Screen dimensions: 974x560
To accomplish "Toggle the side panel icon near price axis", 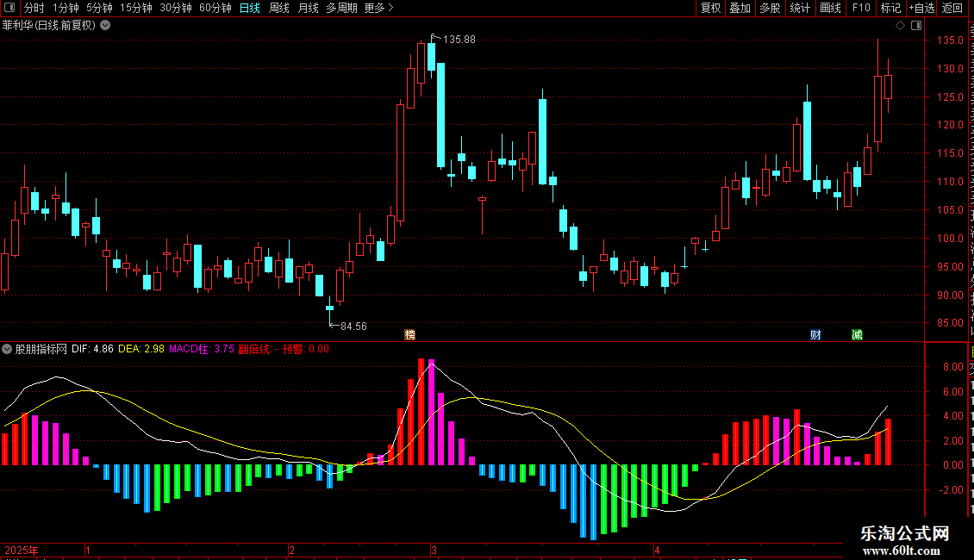I will coord(916,26).
